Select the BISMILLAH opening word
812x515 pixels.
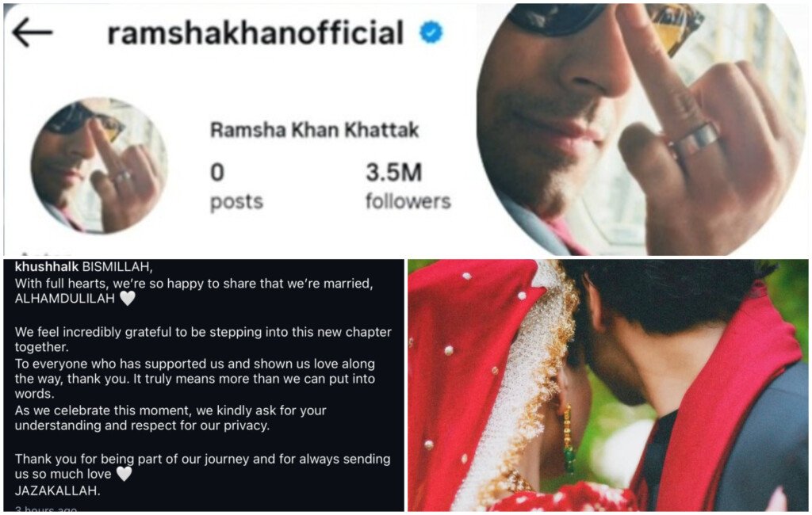point(117,267)
